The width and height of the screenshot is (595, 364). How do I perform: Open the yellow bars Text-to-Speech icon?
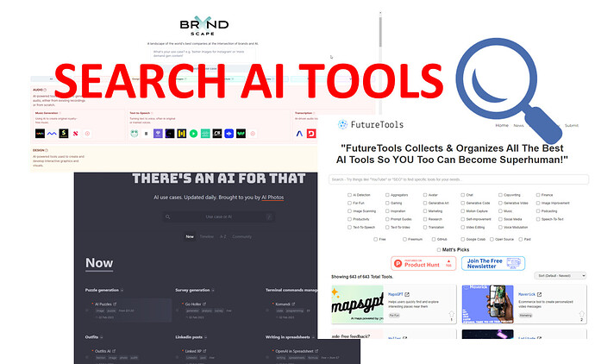coord(181,134)
